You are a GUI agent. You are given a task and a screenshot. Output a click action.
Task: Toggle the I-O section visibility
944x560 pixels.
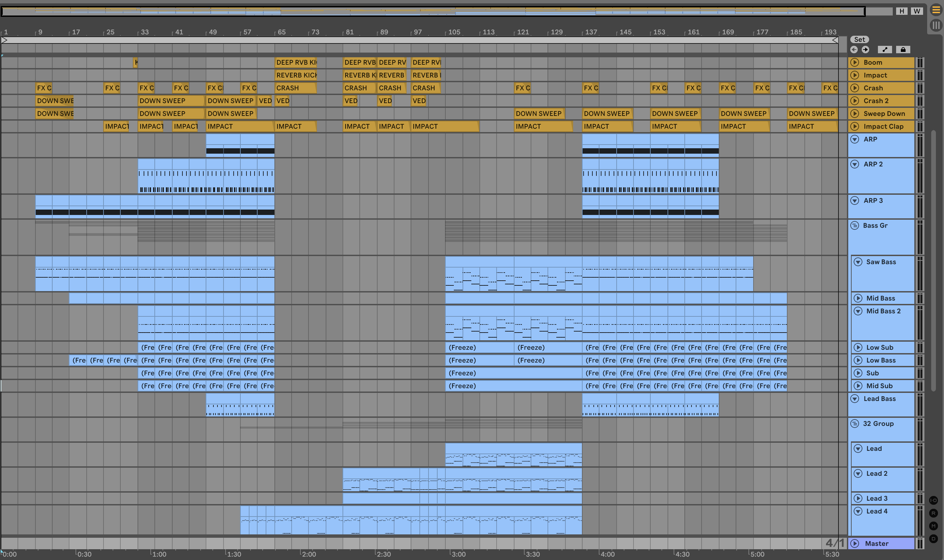(934, 500)
